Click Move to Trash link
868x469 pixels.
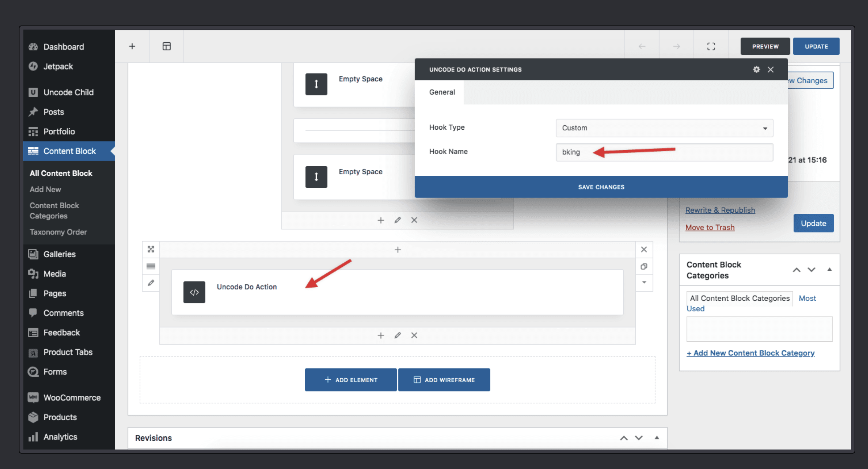click(710, 227)
